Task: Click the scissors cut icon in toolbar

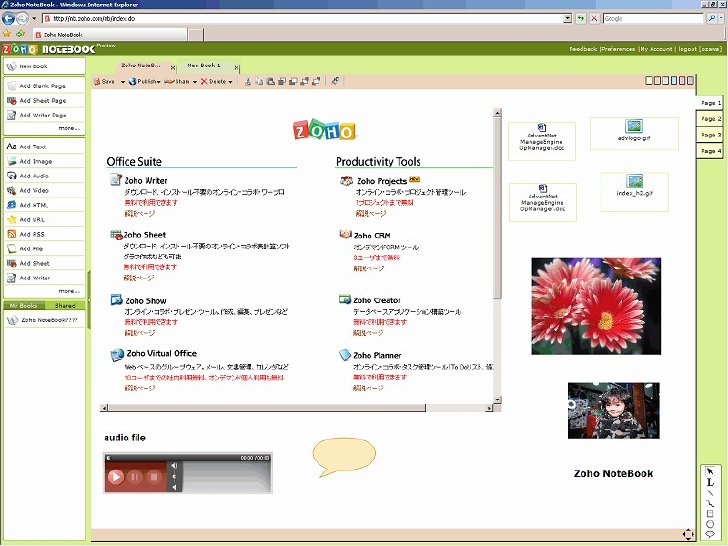Action: [x=248, y=82]
